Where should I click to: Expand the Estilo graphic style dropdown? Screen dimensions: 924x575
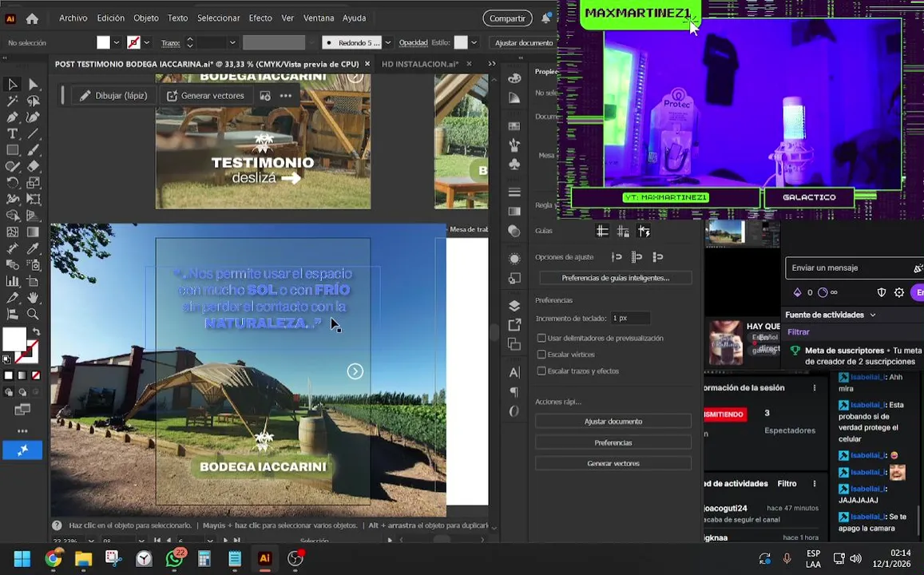point(474,42)
